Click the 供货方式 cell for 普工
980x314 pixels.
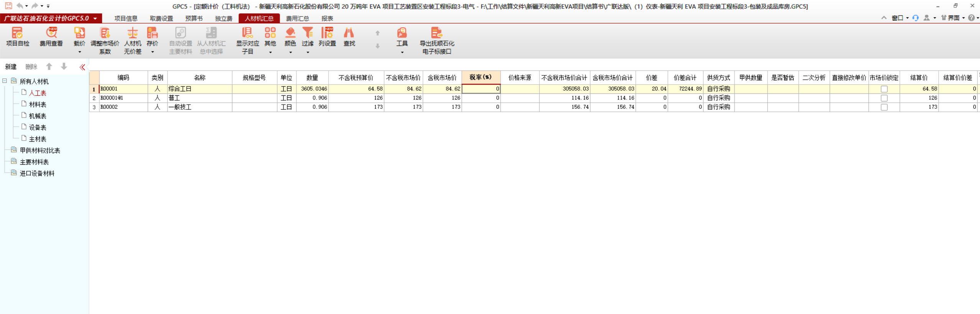coord(719,98)
